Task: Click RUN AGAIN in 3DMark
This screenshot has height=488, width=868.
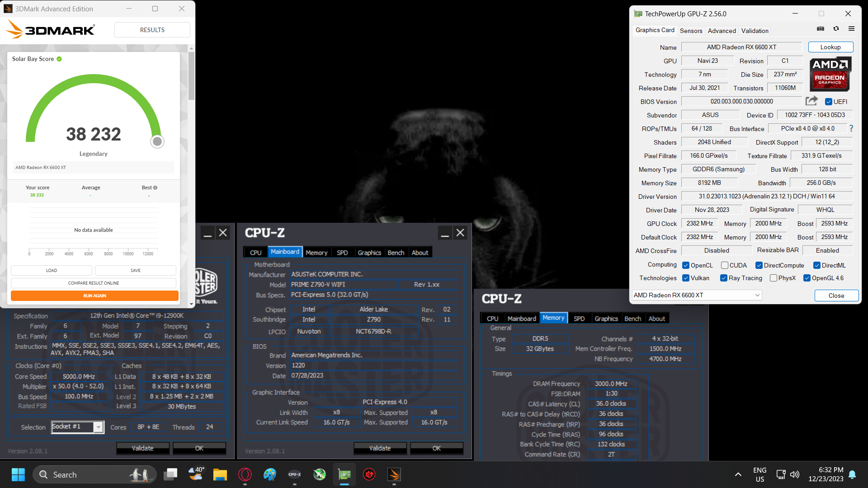Action: (x=94, y=296)
